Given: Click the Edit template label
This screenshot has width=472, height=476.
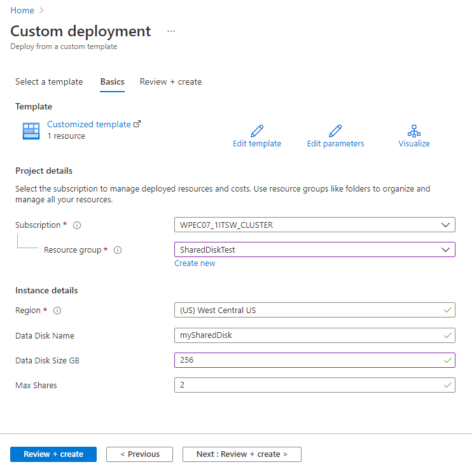Looking at the screenshot, I should point(257,144).
